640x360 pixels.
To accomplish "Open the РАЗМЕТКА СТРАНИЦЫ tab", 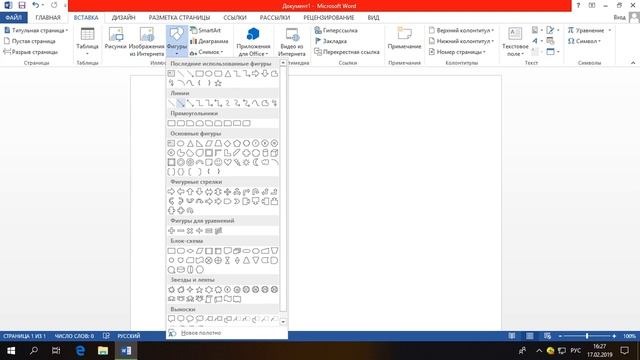I will [179, 18].
